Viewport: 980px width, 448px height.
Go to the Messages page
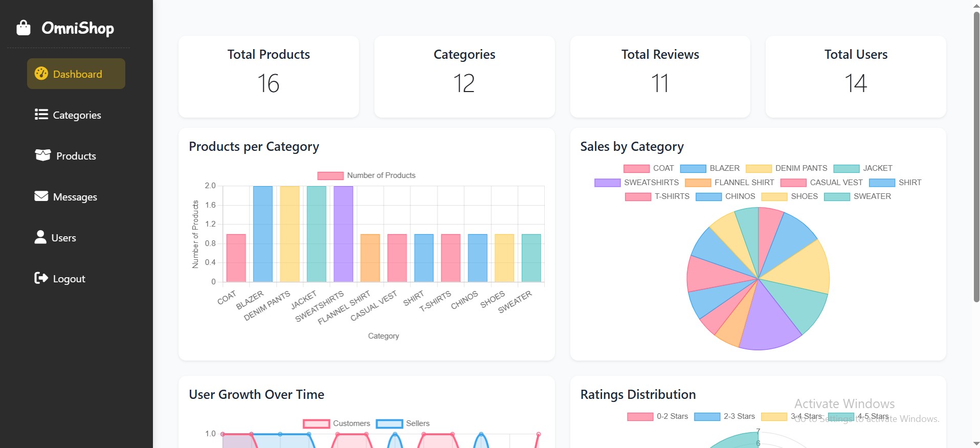point(75,197)
